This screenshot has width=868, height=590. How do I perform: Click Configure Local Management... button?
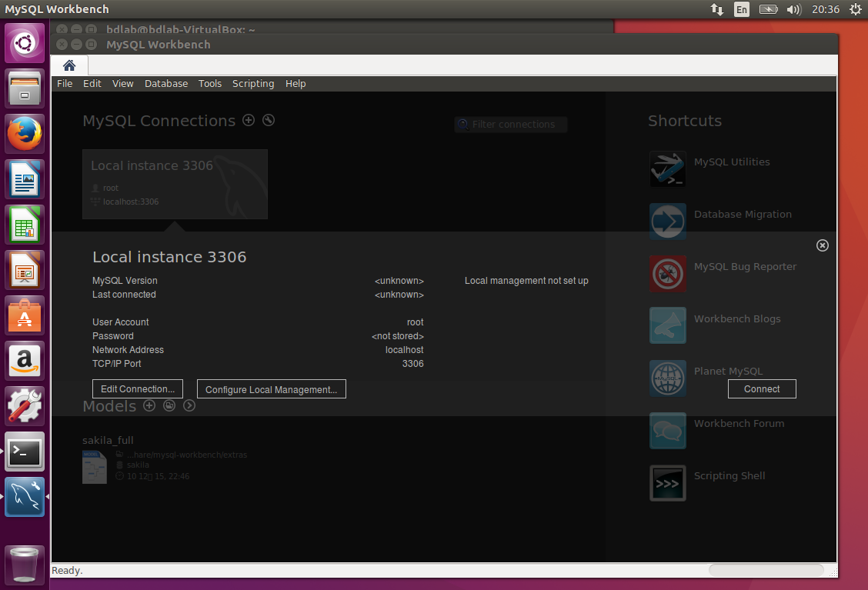[x=271, y=389]
